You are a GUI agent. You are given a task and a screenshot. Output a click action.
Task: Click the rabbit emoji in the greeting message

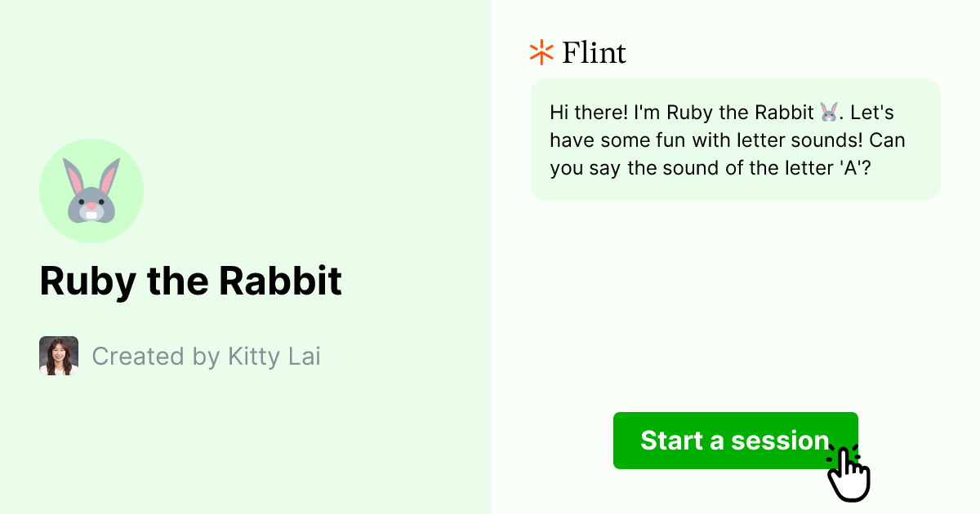pos(827,112)
